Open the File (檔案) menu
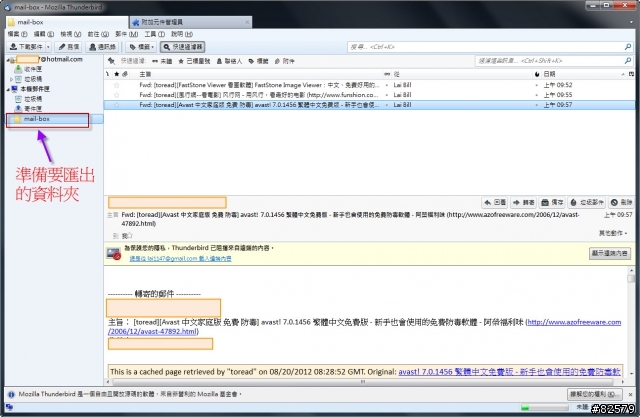640x417 pixels. tap(18, 34)
